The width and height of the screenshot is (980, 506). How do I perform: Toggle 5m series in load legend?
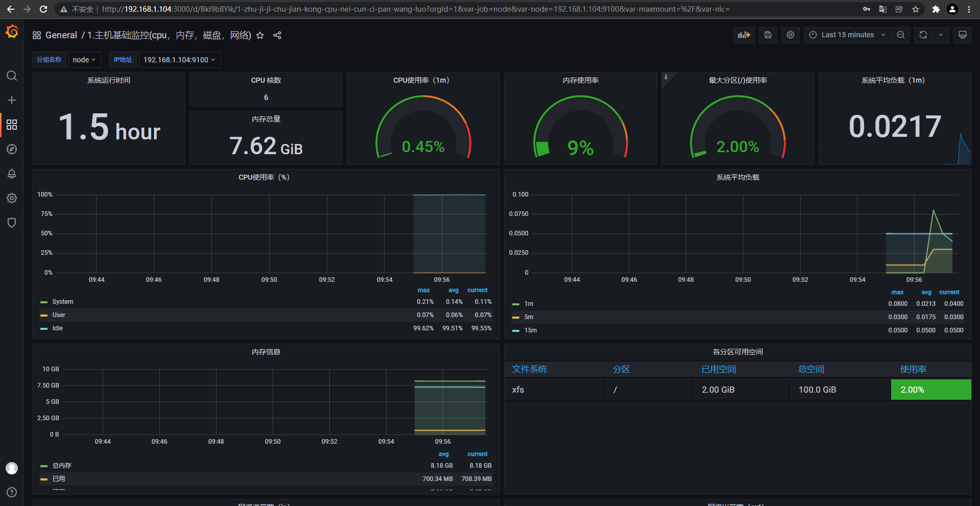coord(529,317)
